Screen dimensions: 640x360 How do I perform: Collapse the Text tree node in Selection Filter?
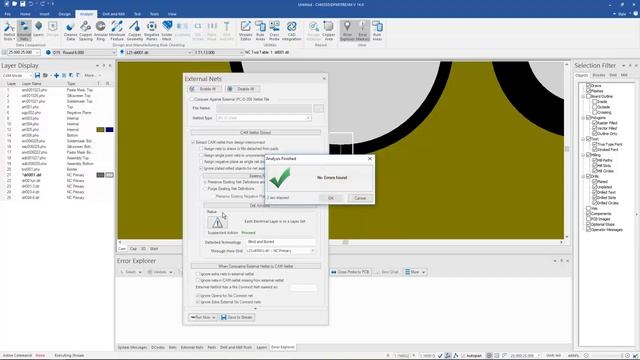(583, 139)
